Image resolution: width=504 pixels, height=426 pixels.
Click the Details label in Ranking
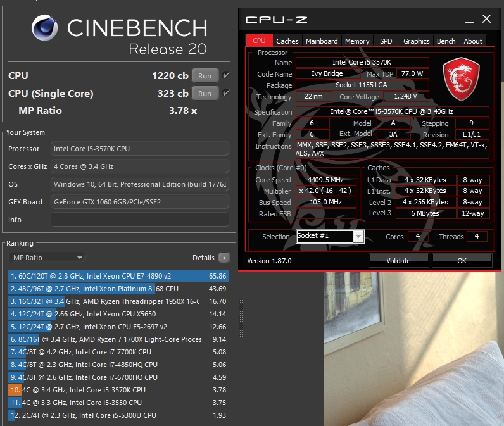pos(203,258)
